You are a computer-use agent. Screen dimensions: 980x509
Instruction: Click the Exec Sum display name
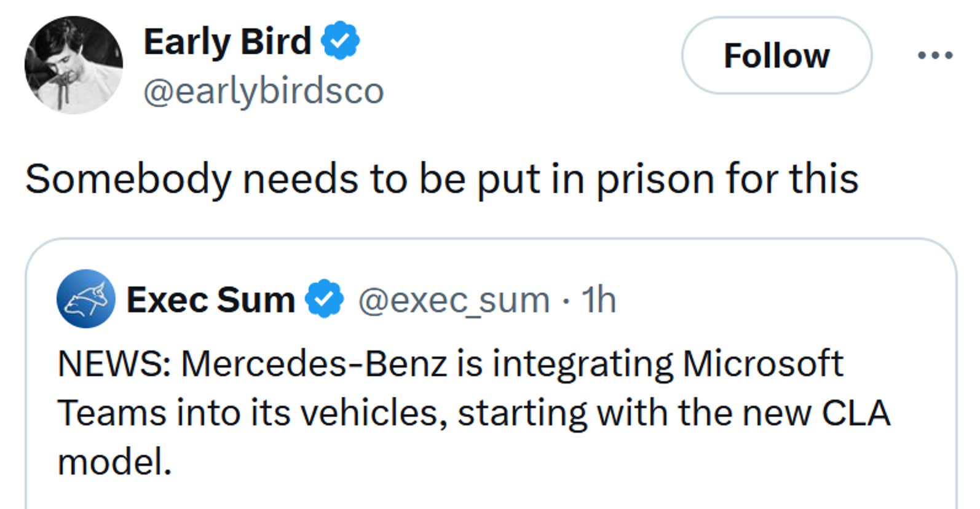pos(211,299)
